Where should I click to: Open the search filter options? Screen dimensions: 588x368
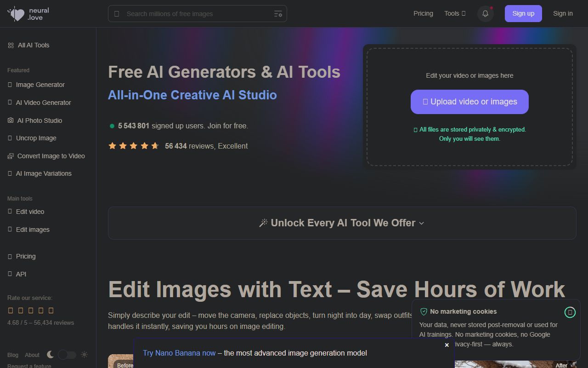click(x=277, y=13)
